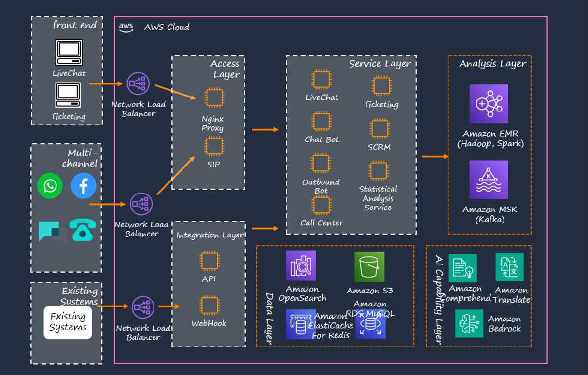Select the AWS logo icon

[126, 27]
